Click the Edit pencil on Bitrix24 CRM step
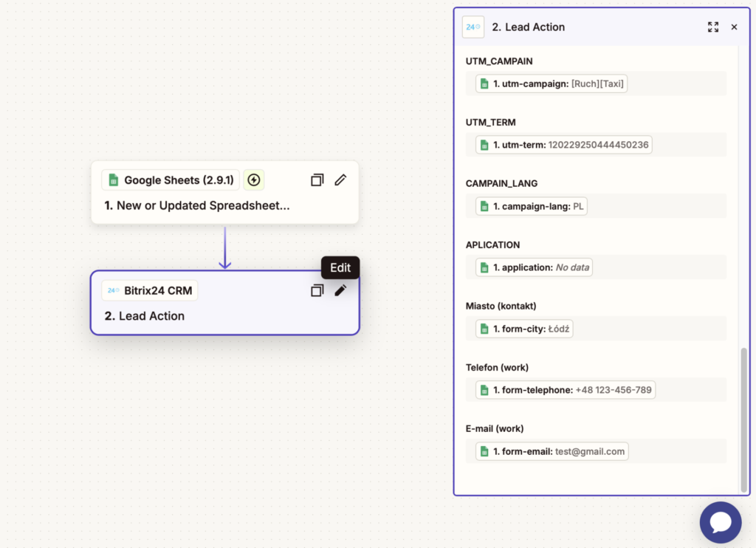Viewport: 756px width, 548px height. click(x=340, y=290)
